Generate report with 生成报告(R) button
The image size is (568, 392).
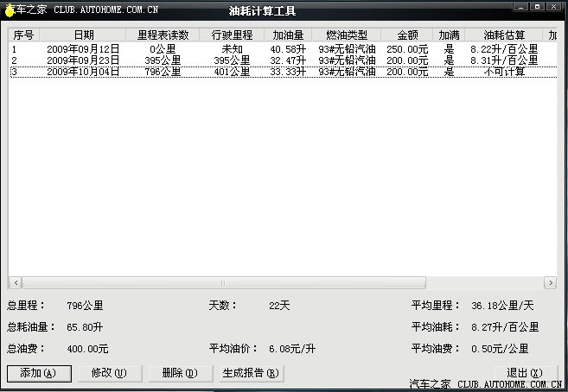coord(252,373)
